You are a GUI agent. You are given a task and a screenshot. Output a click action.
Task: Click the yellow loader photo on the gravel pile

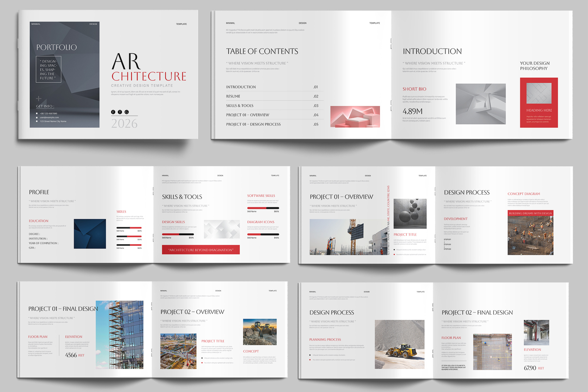pos(399,344)
